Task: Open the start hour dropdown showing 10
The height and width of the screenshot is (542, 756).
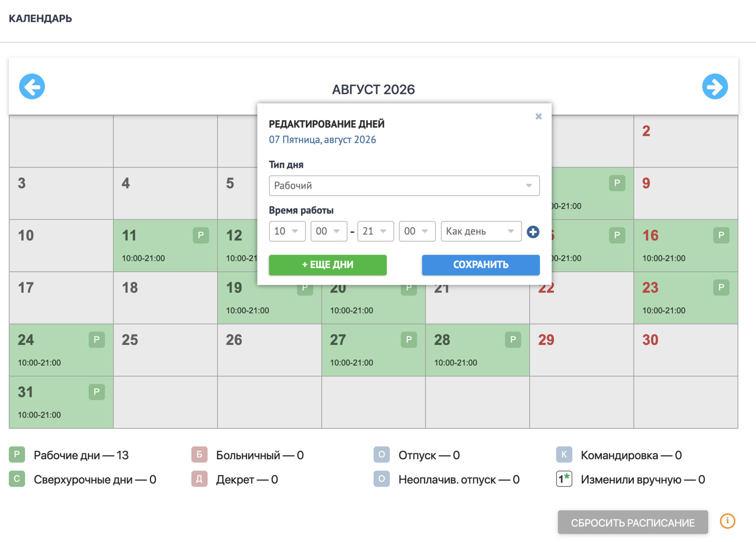Action: [287, 231]
